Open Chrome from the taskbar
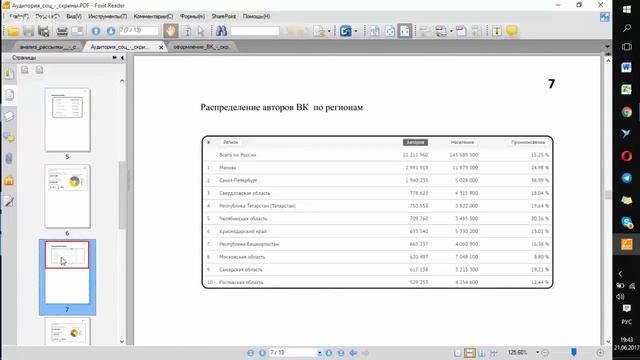Image resolution: width=640 pixels, height=360 pixels. (x=627, y=112)
